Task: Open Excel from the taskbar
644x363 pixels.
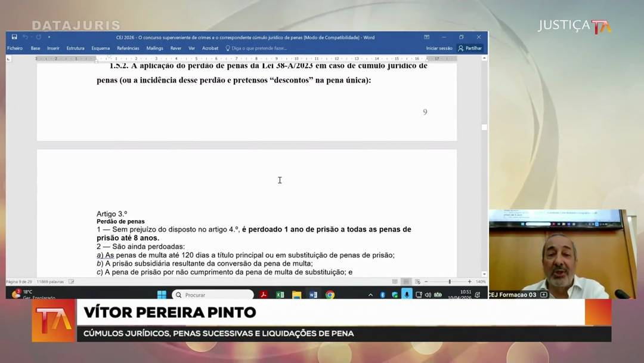Action: tap(280, 295)
